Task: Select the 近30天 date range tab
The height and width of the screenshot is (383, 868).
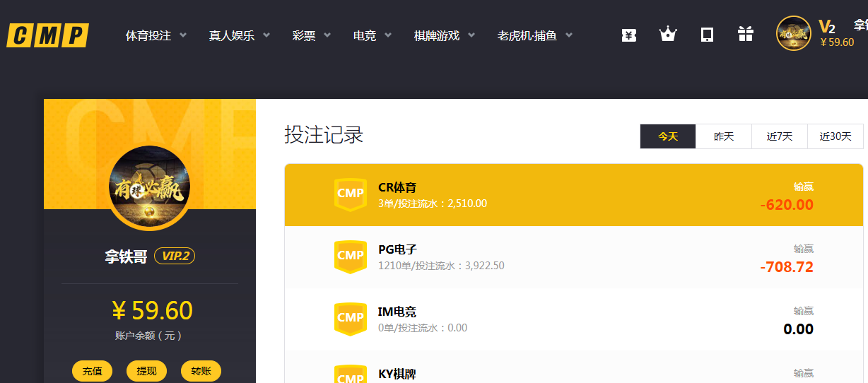Action: point(835,136)
